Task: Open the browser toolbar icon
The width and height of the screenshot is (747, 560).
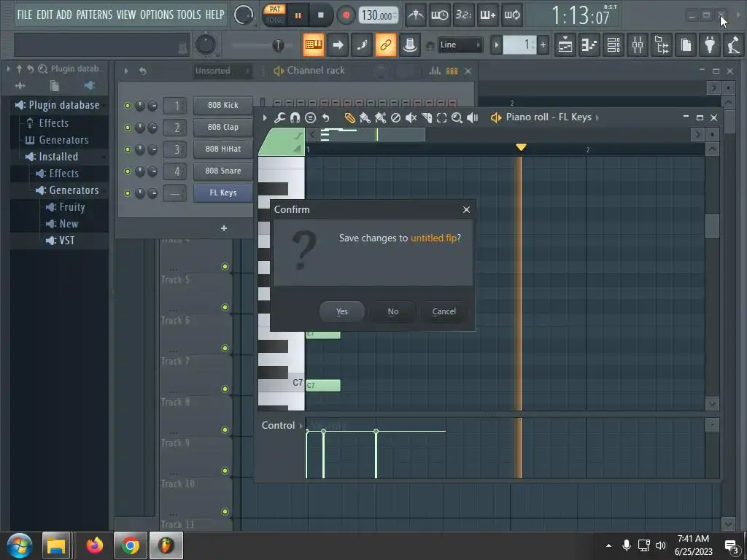Action: coord(662,45)
